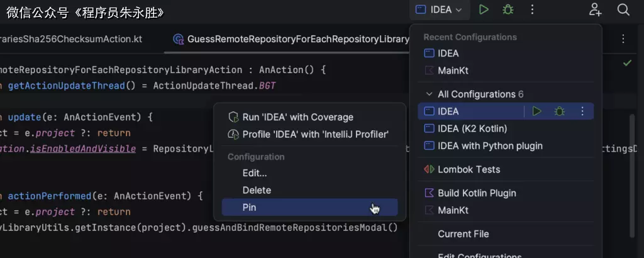
Task: Open more options for highlighted IDEA row
Action: tap(582, 111)
